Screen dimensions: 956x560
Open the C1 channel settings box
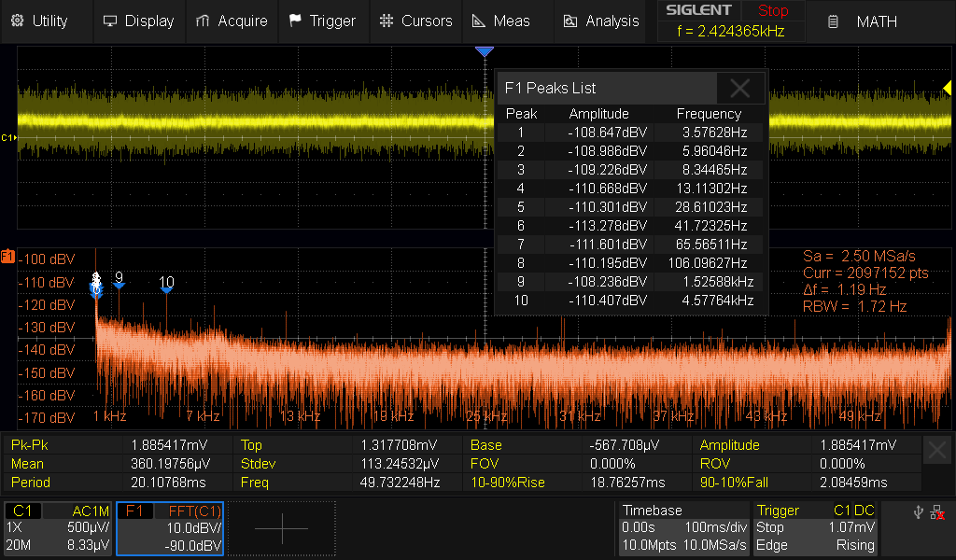pyautogui.click(x=58, y=528)
